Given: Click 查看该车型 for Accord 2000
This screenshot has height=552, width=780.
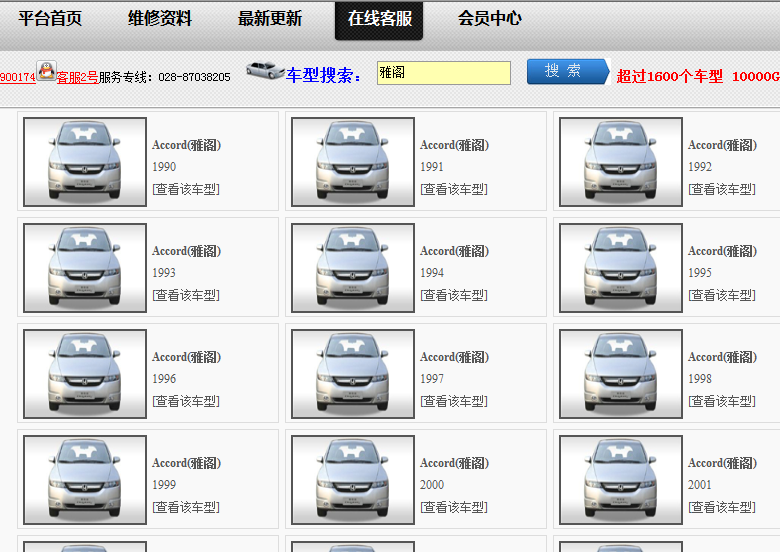Looking at the screenshot, I should click(x=454, y=507).
